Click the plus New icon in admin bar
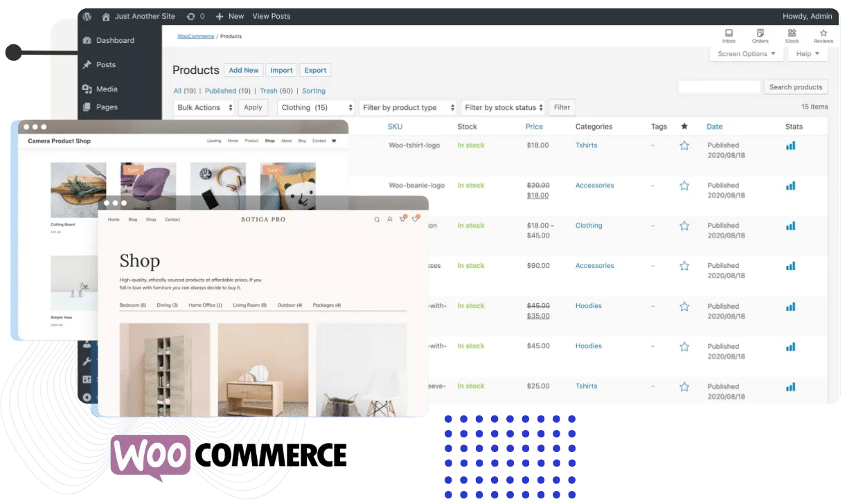The image size is (854, 504). [x=220, y=16]
